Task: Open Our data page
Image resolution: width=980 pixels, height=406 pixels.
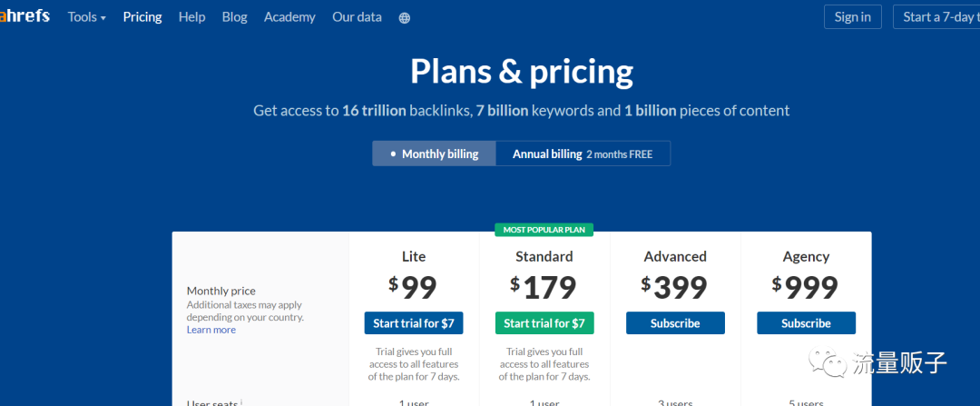Action: (357, 17)
